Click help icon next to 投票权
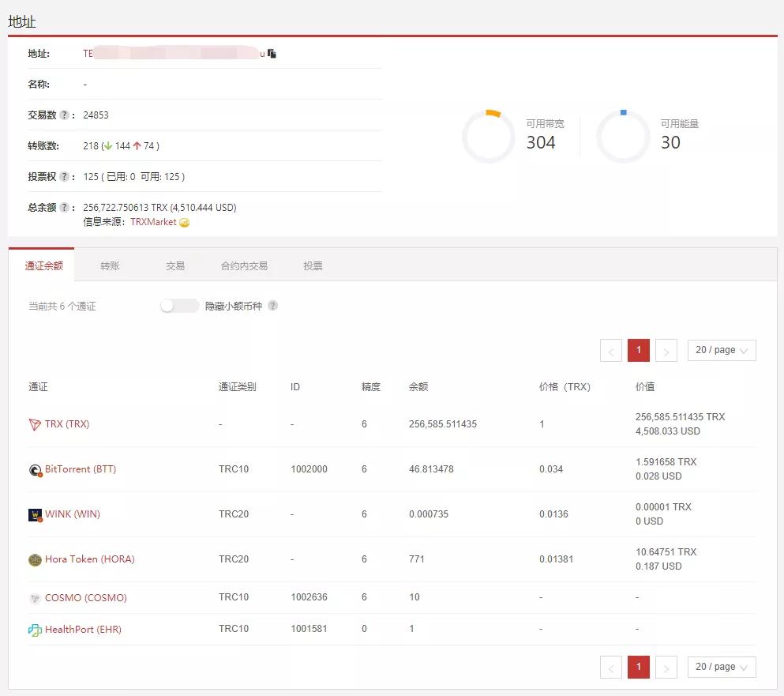Screen dimensions: 784x696 click(x=64, y=177)
